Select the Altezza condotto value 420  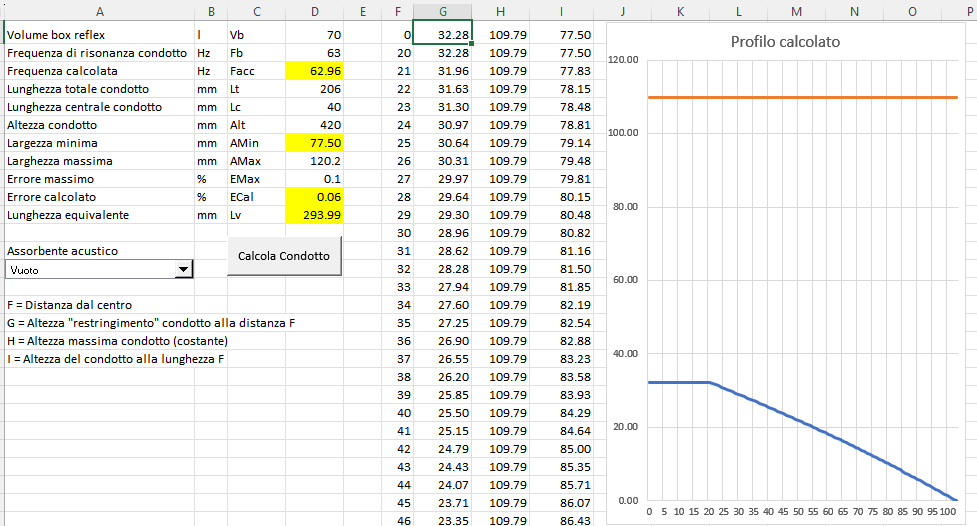[x=315, y=125]
